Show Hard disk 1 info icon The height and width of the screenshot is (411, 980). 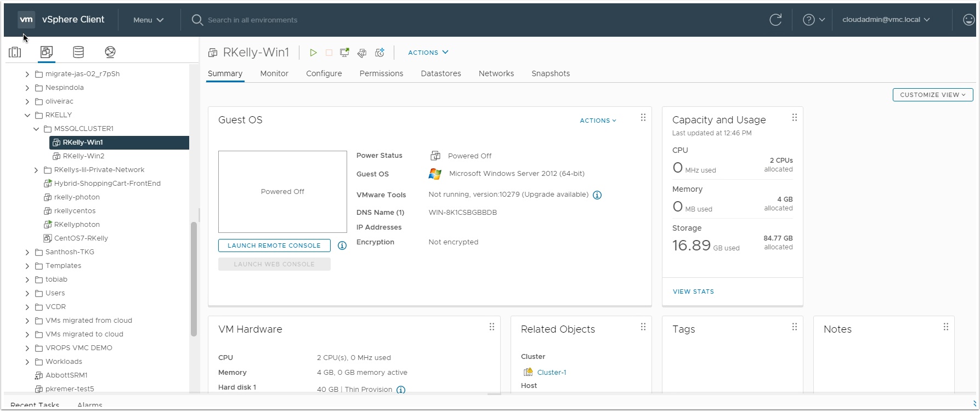(x=401, y=390)
